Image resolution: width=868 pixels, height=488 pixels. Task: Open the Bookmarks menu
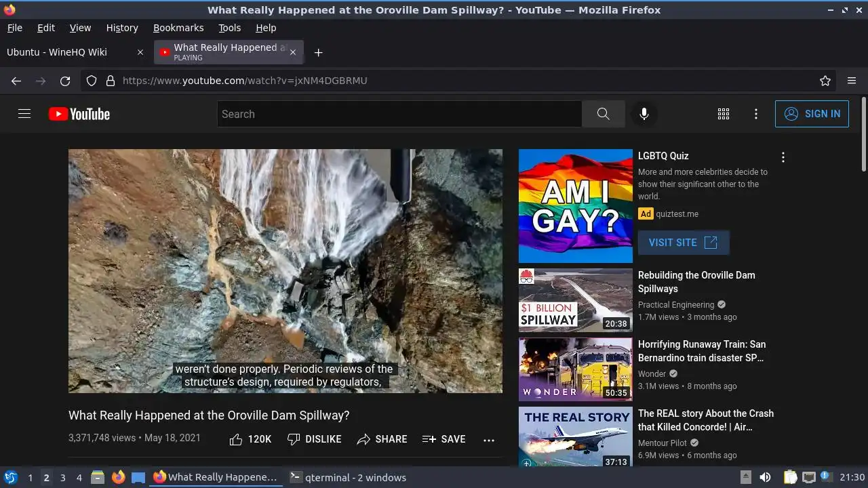pos(178,28)
